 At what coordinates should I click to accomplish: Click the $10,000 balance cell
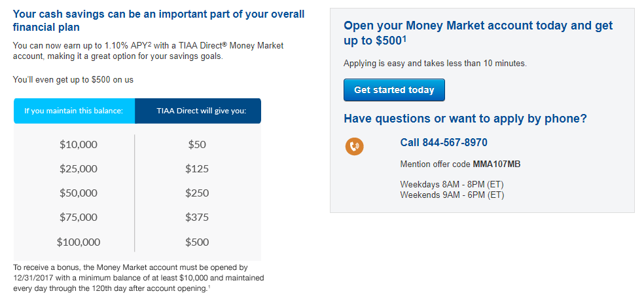[x=79, y=145]
